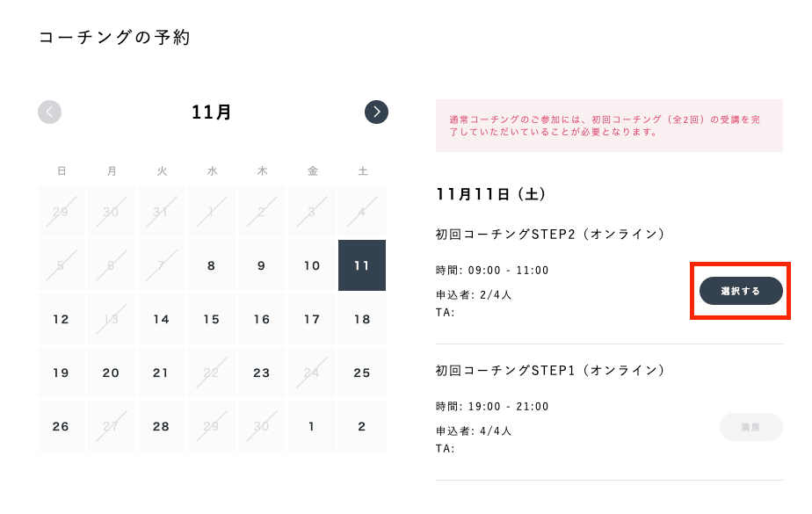Select highlighted date 11 on calendar

(362, 265)
